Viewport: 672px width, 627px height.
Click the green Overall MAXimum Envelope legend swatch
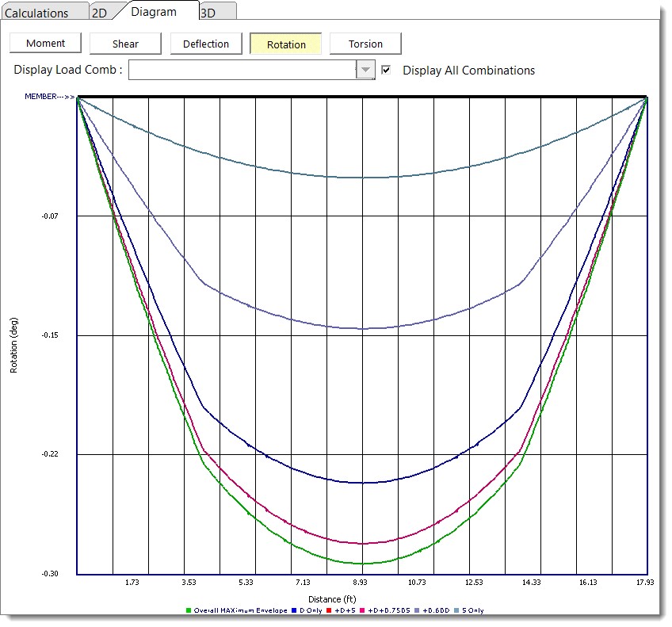click(x=189, y=610)
